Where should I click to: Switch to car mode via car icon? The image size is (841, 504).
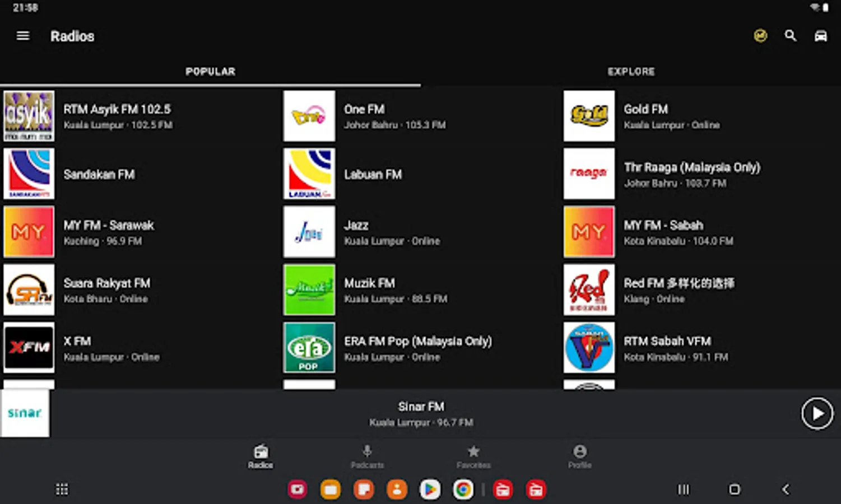(x=821, y=36)
